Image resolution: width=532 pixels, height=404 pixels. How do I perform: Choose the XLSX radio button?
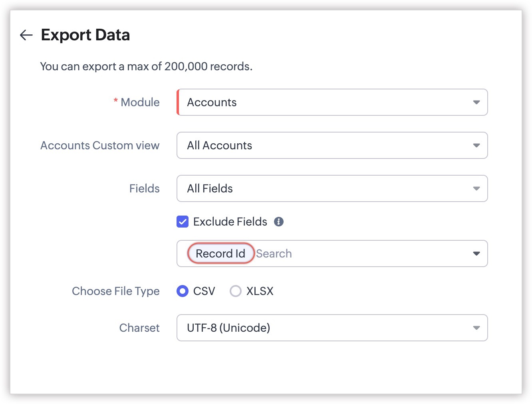point(236,291)
